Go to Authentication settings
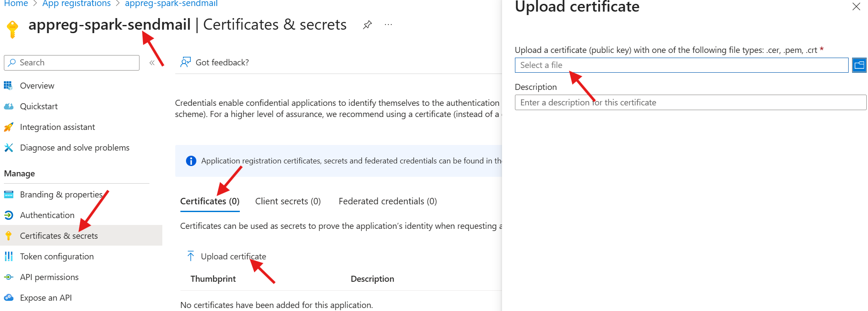868x311 pixels. (x=47, y=215)
